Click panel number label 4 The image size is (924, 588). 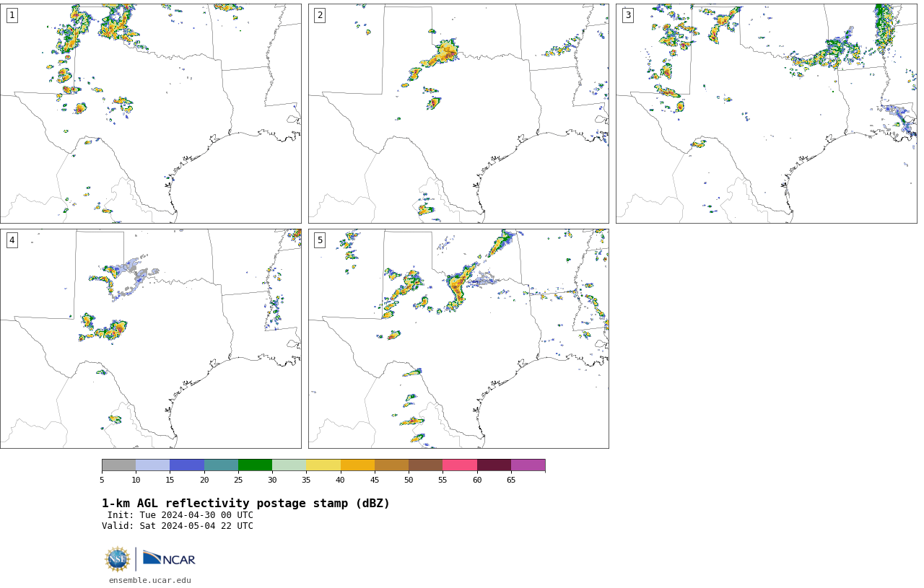12,240
